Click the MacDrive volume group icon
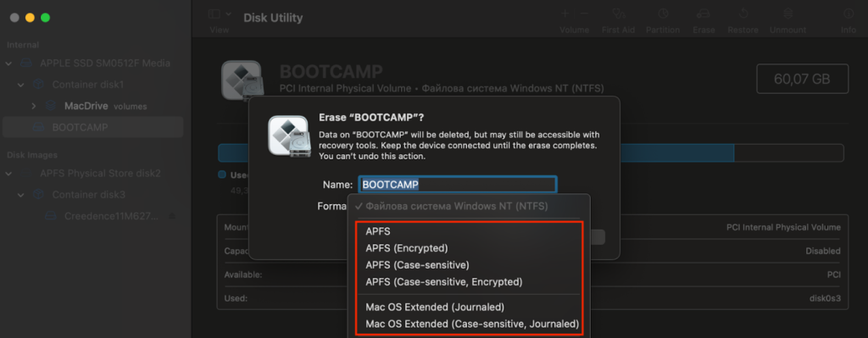This screenshot has height=338, width=868. (x=50, y=106)
